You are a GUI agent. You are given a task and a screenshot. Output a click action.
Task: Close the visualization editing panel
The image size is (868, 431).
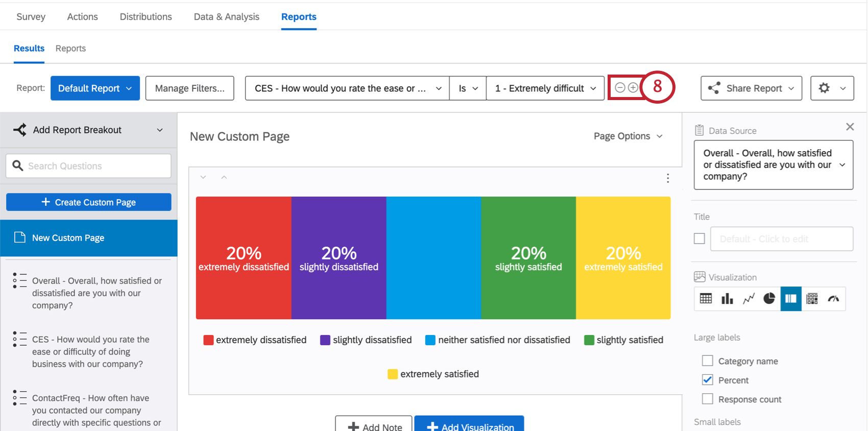[850, 127]
